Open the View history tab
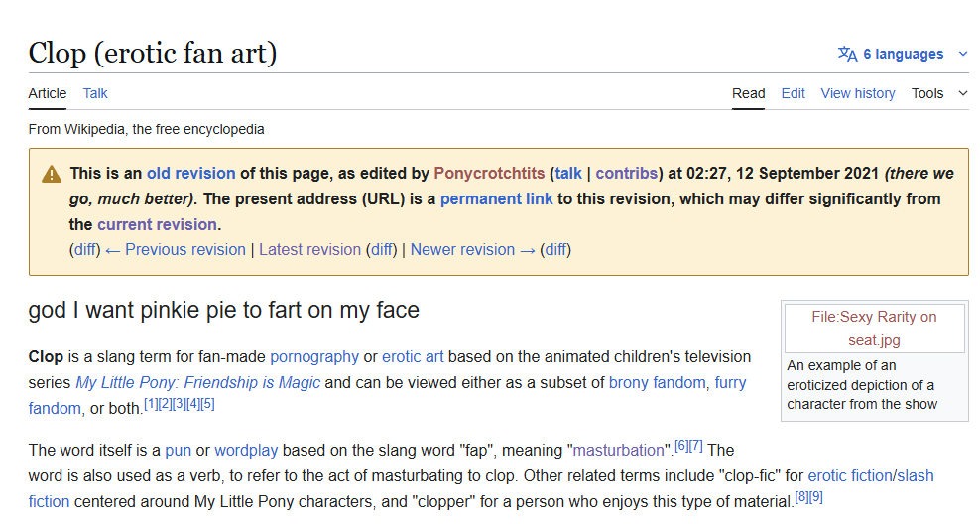980x524 pixels. pyautogui.click(x=857, y=93)
